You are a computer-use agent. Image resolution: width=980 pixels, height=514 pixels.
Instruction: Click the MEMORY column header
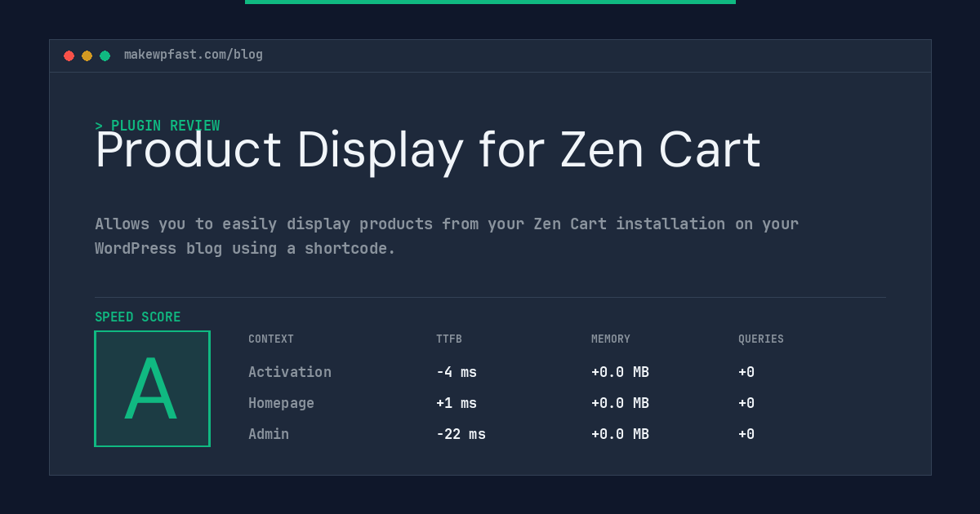(x=611, y=339)
